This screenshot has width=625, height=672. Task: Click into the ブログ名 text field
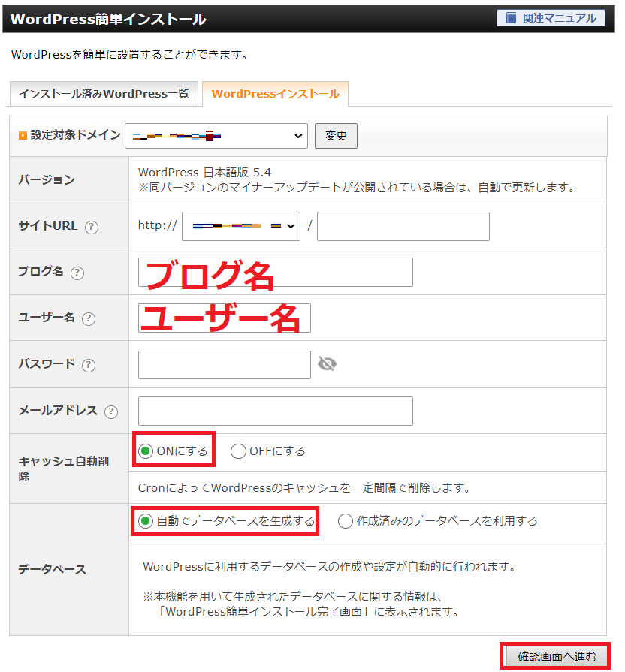tap(275, 272)
